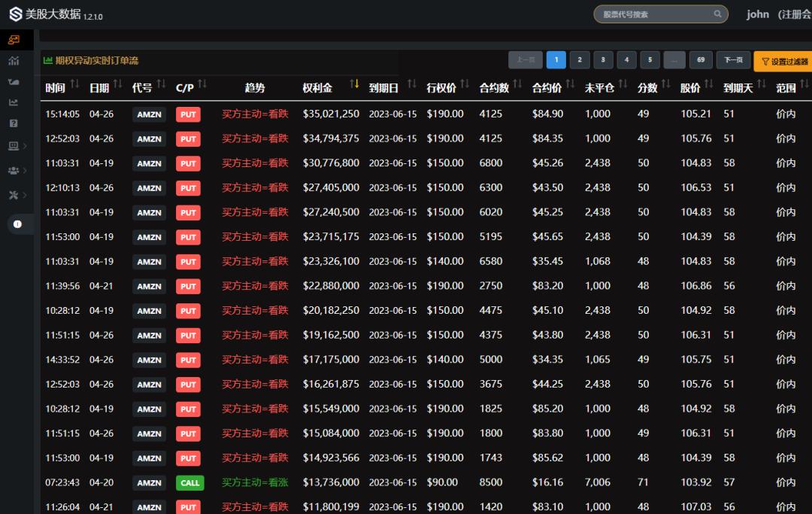Expand the tools wrench sidebar menu
Viewport: 812px width, 514px height.
17,195
